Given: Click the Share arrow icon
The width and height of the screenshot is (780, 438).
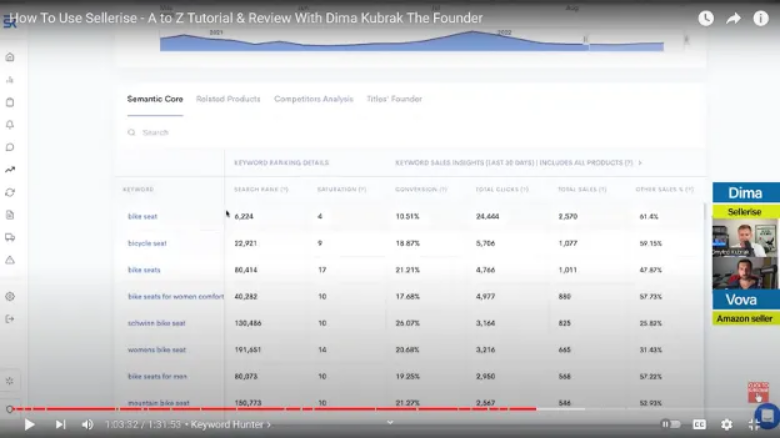Looking at the screenshot, I should (733, 18).
